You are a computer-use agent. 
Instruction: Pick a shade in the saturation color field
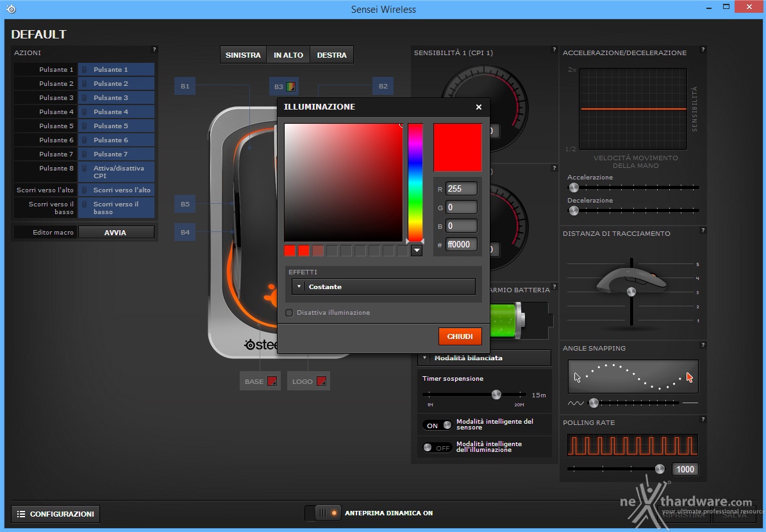(344, 183)
